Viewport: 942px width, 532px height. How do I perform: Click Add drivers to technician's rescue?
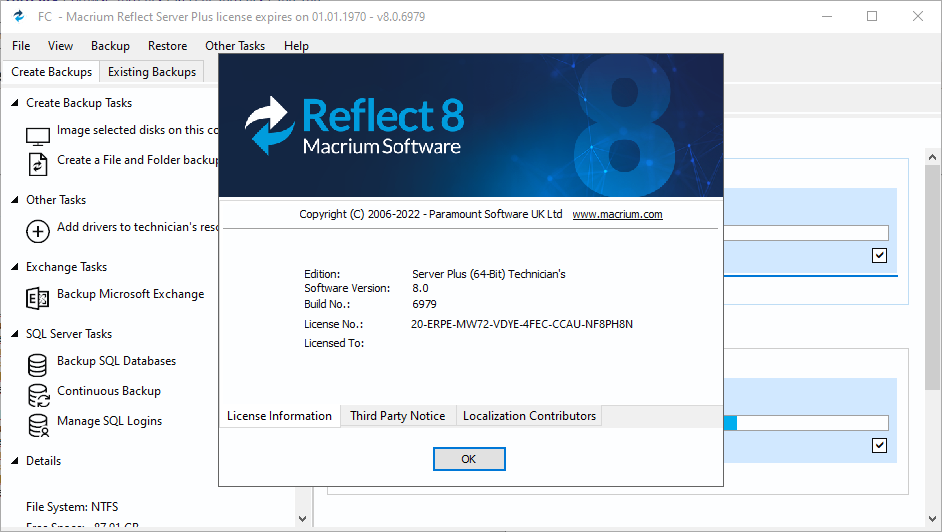coord(138,227)
